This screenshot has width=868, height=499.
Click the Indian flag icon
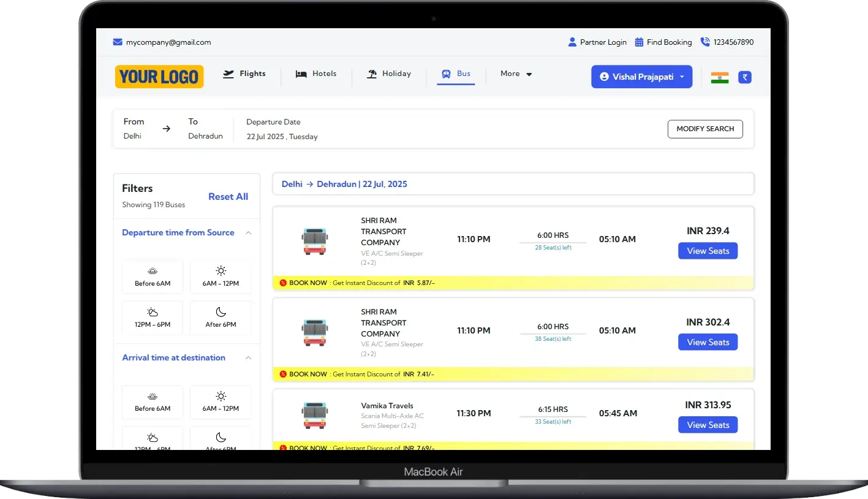719,77
